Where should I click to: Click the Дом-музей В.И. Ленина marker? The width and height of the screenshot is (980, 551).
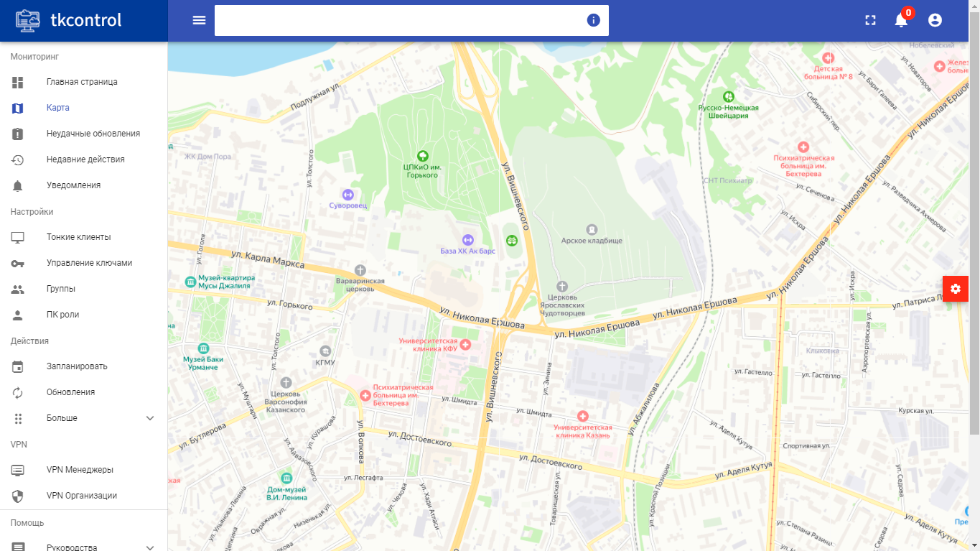coord(286,478)
